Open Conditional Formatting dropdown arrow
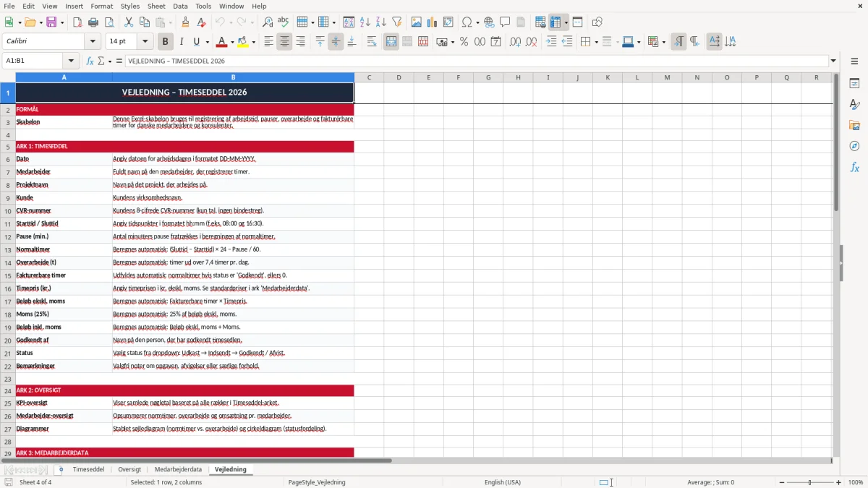 [x=663, y=42]
